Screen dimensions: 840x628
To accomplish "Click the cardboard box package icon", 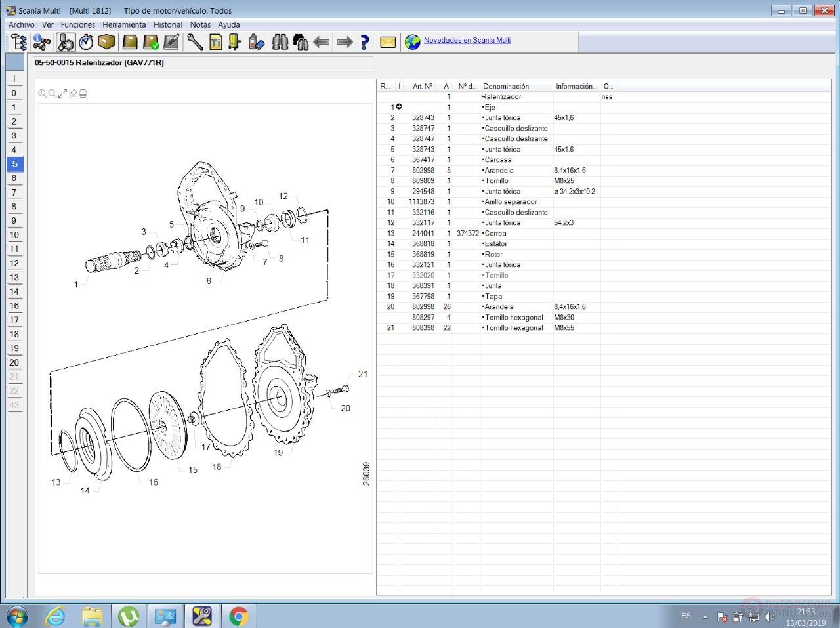I will (106, 43).
